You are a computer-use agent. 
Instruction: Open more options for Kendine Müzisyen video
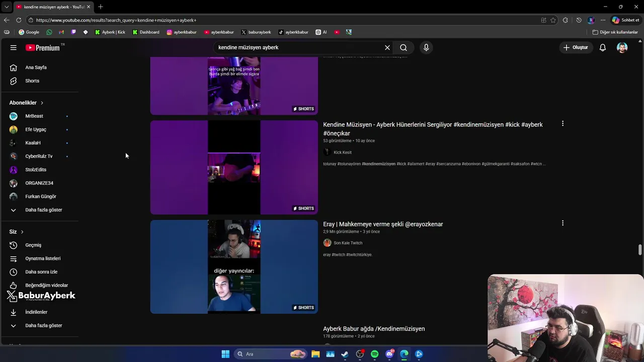pos(562,124)
